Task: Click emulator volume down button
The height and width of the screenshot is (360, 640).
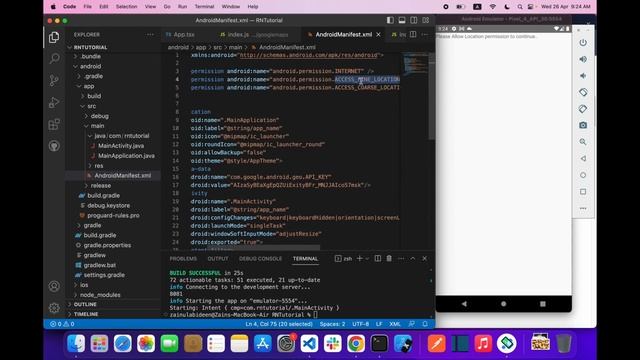Action: click(583, 76)
